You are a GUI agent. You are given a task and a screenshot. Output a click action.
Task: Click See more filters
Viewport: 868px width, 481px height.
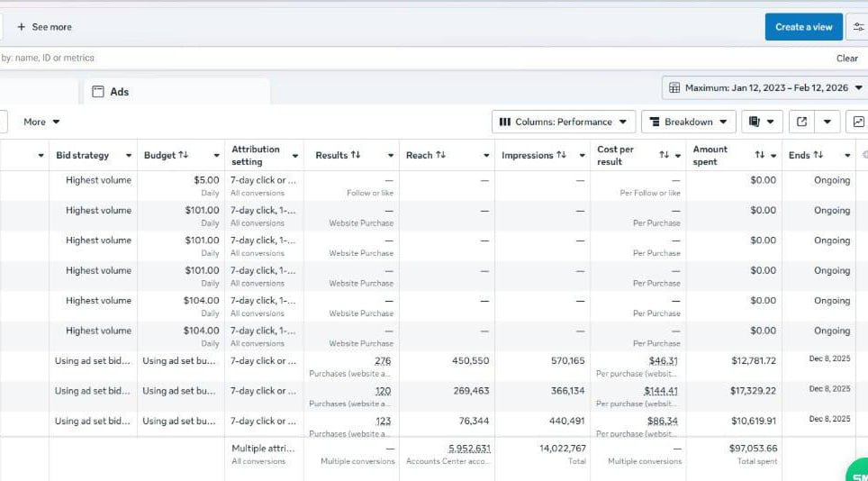click(44, 27)
